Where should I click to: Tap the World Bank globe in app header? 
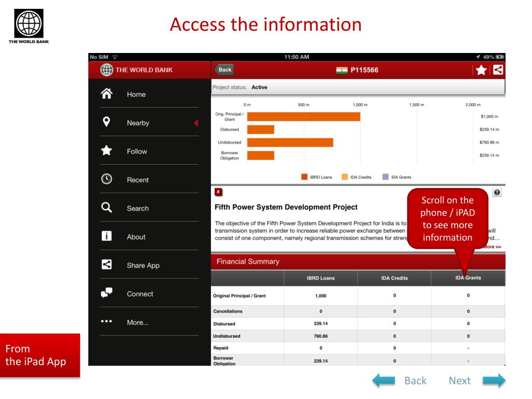click(107, 70)
